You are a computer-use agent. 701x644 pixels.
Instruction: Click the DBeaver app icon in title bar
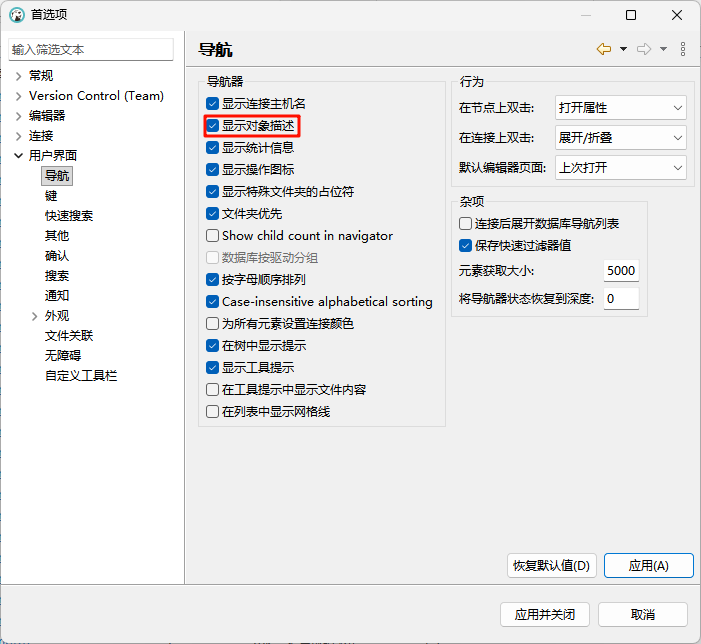pos(17,15)
